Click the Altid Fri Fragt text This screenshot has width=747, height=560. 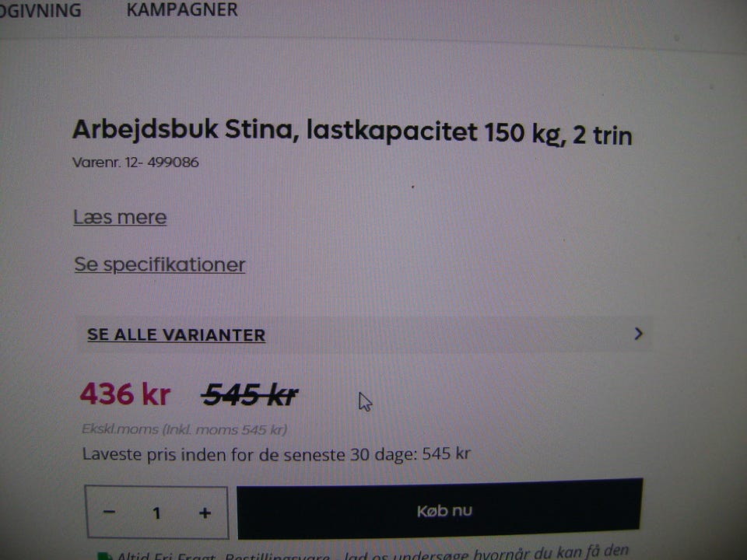[167, 555]
